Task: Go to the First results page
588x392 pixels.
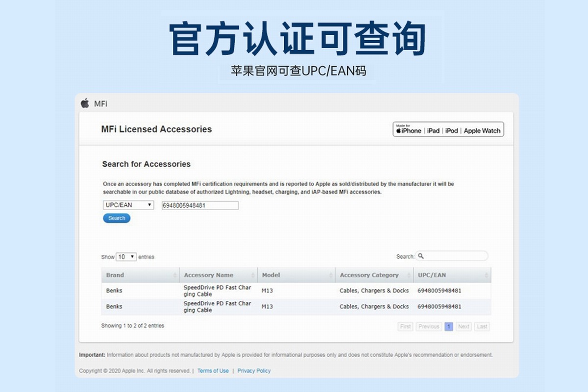Action: (406, 327)
